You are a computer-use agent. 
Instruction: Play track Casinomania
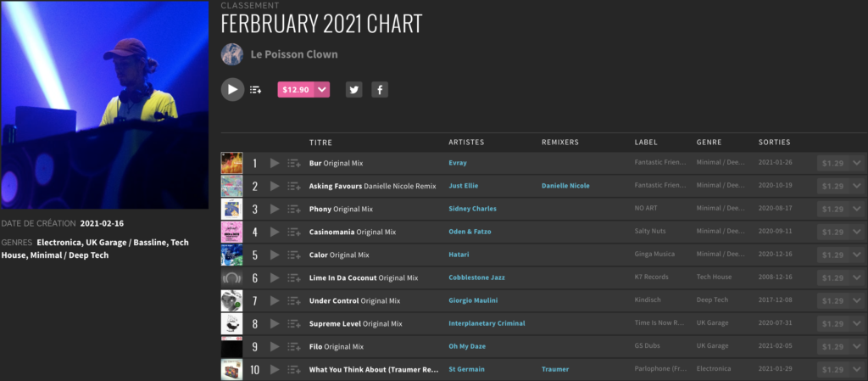[x=275, y=232]
